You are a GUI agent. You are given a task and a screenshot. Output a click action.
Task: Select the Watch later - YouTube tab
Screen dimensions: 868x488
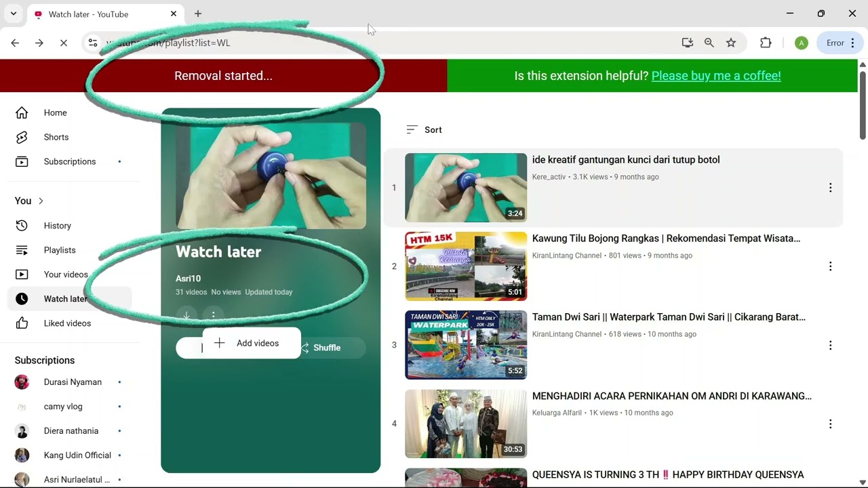point(105,14)
